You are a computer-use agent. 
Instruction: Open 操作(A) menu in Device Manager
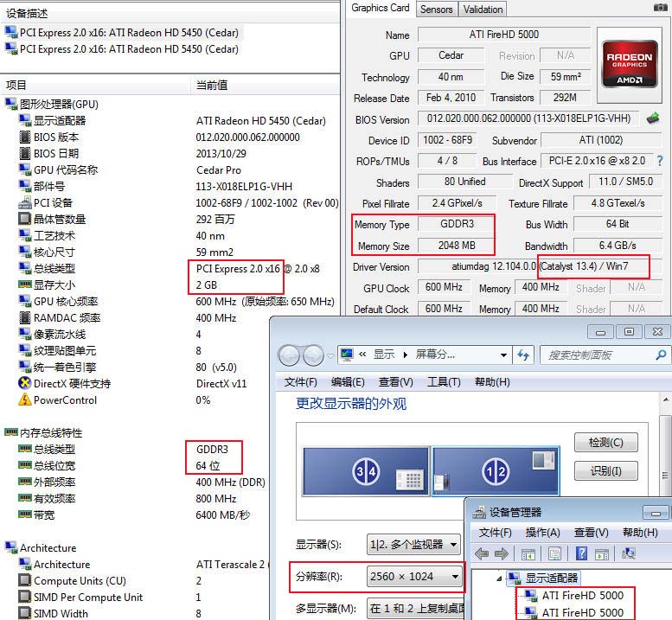tap(542, 532)
